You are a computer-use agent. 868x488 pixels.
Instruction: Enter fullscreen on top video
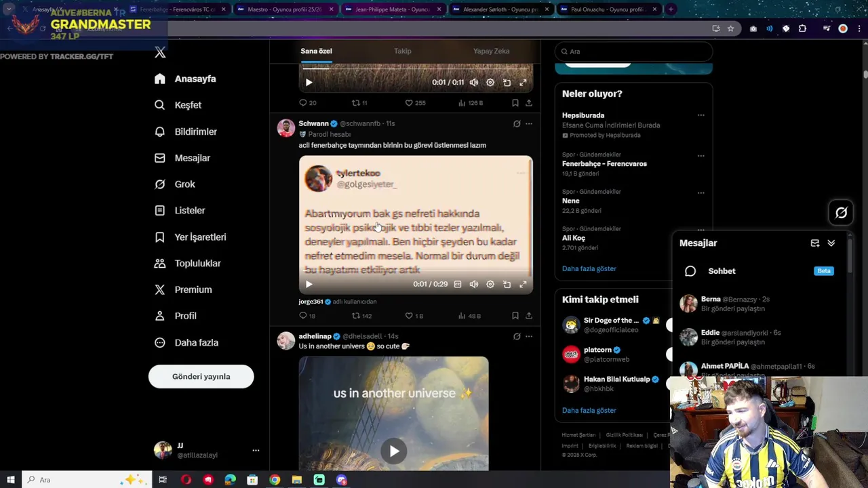point(523,82)
